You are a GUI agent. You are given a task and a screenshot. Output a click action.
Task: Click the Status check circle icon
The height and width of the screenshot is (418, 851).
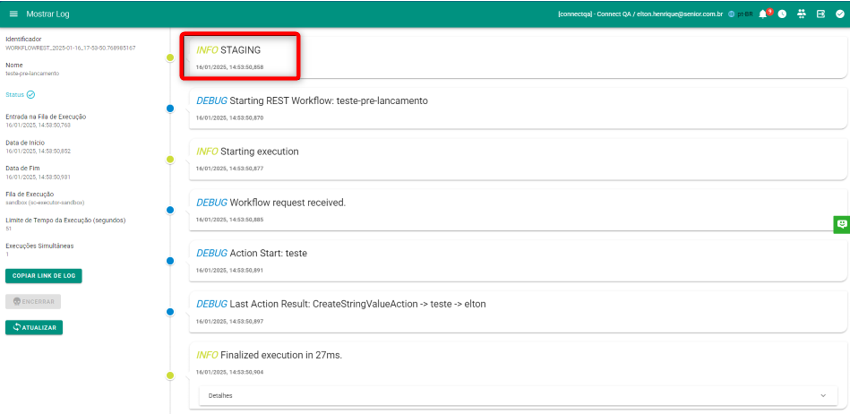point(31,94)
